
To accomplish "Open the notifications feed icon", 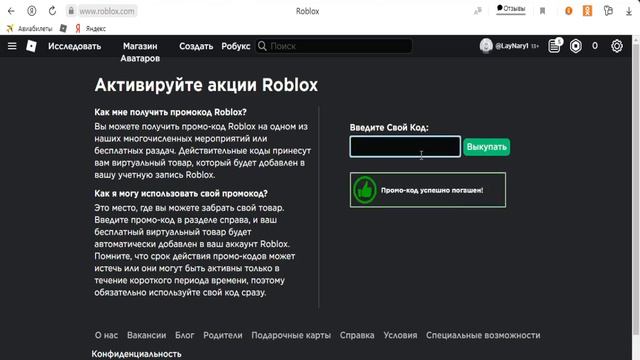I will click(x=555, y=46).
